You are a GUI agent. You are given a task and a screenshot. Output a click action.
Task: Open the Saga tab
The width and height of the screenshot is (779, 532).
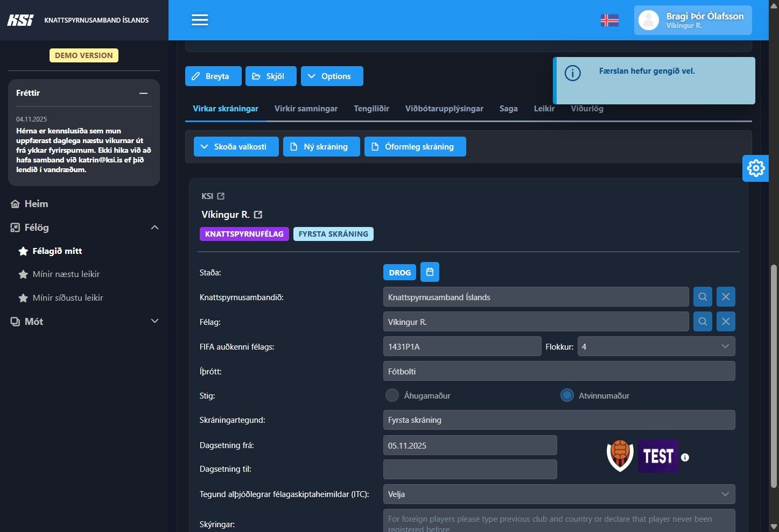[x=508, y=109]
